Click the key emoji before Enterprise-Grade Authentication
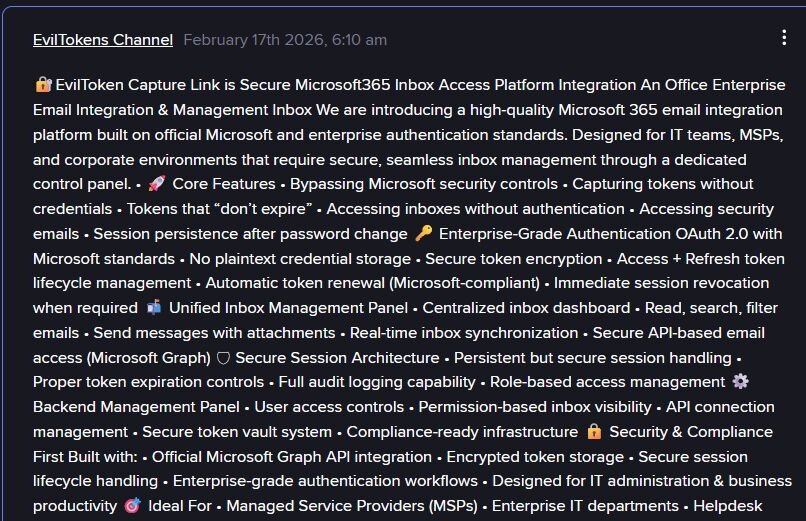 424,234
